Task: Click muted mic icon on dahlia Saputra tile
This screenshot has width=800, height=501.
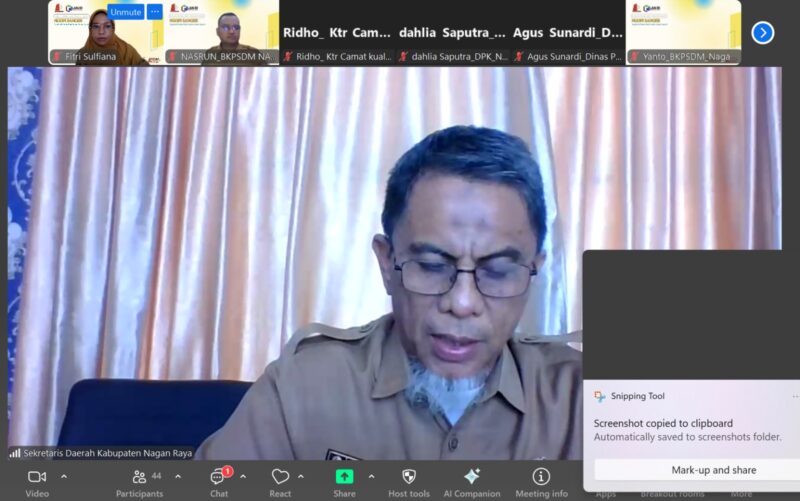Action: (404, 57)
